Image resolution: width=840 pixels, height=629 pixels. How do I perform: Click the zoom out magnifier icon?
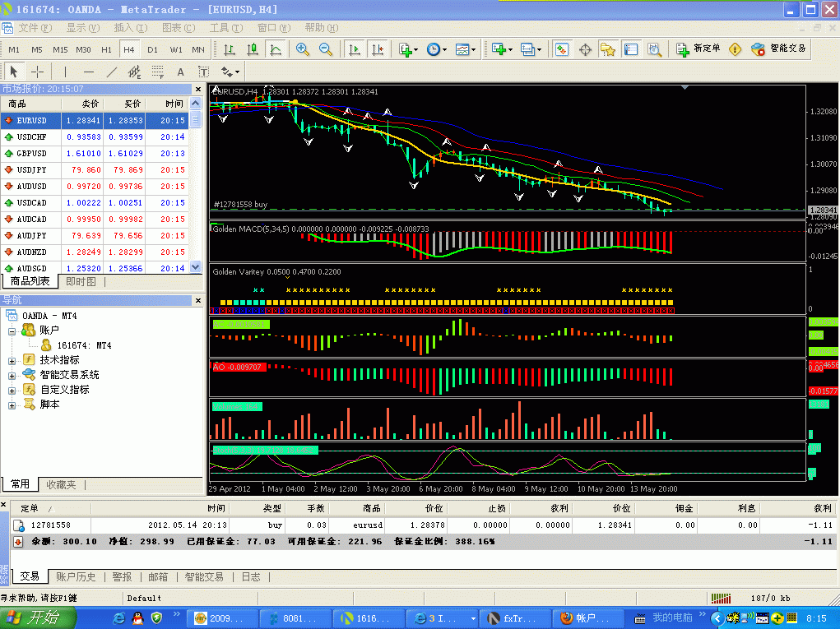[x=326, y=49]
